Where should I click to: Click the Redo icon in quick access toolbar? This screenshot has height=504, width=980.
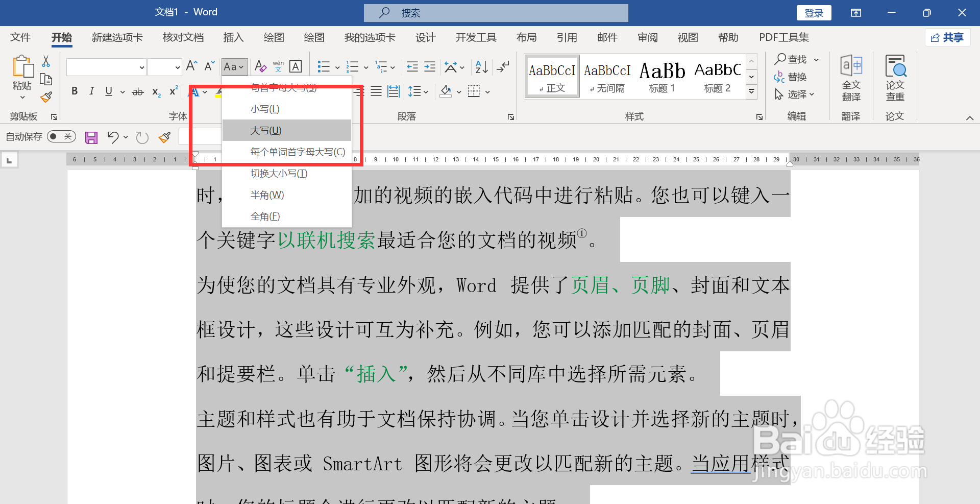click(x=142, y=137)
